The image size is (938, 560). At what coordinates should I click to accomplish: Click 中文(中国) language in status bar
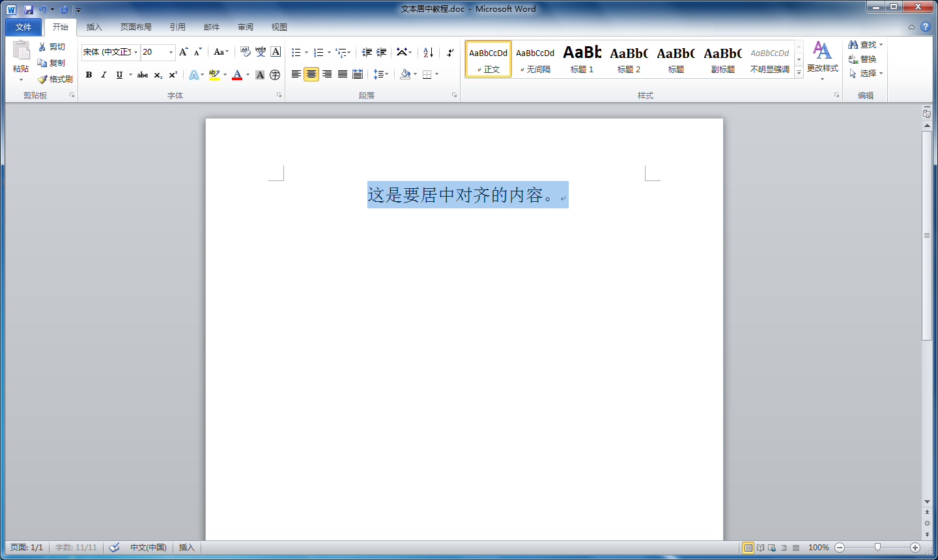click(149, 548)
